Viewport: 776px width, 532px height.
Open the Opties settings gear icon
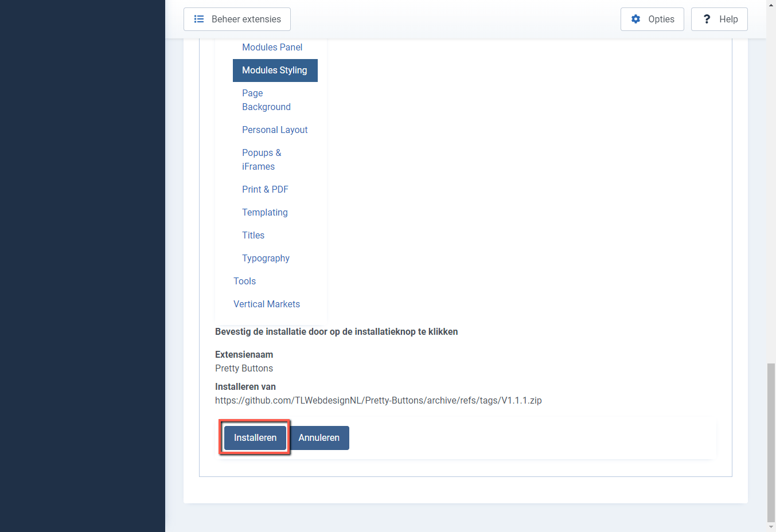(x=635, y=19)
